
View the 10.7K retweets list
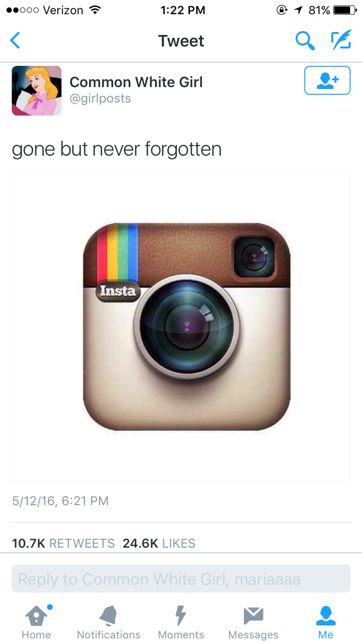coord(63,543)
